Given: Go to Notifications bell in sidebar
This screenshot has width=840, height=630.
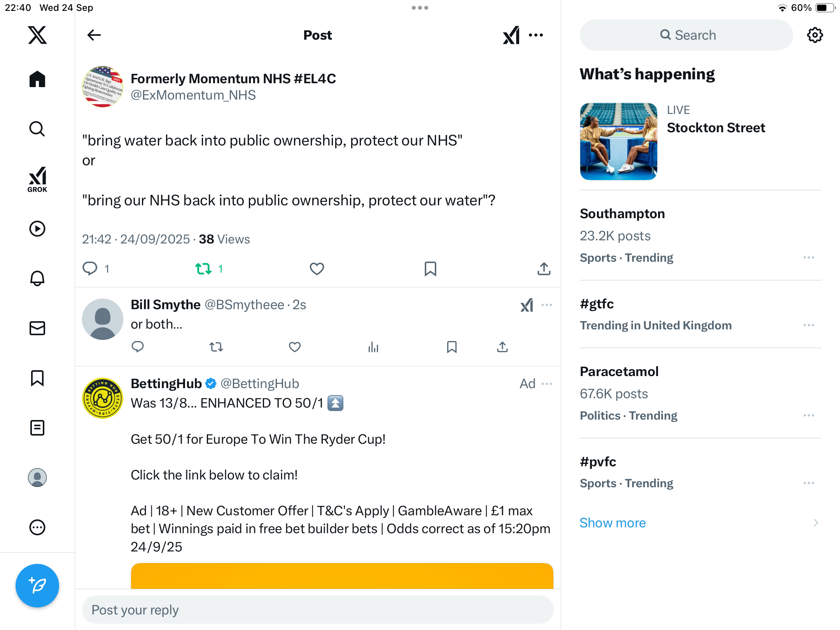Looking at the screenshot, I should pos(37,278).
